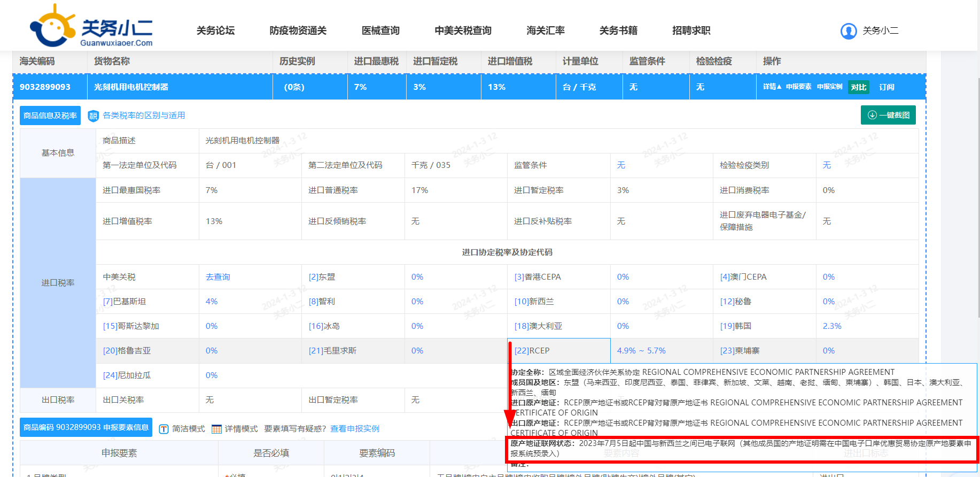The width and height of the screenshot is (980, 477).
Task: Click the 税 shield icon beside 各类税率的区别与适用
Action: [94, 116]
